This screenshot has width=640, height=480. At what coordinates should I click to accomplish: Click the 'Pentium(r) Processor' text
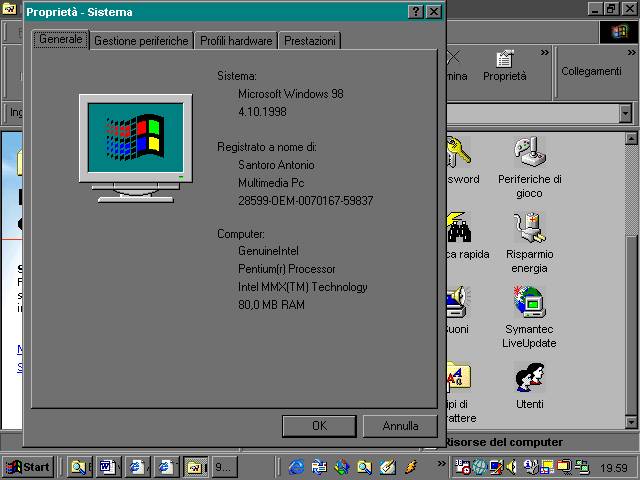coord(287,269)
